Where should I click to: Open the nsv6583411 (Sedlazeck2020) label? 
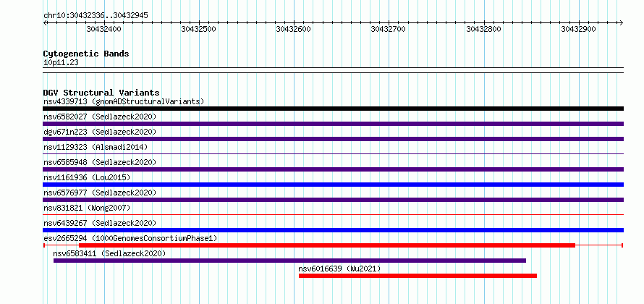(x=109, y=253)
